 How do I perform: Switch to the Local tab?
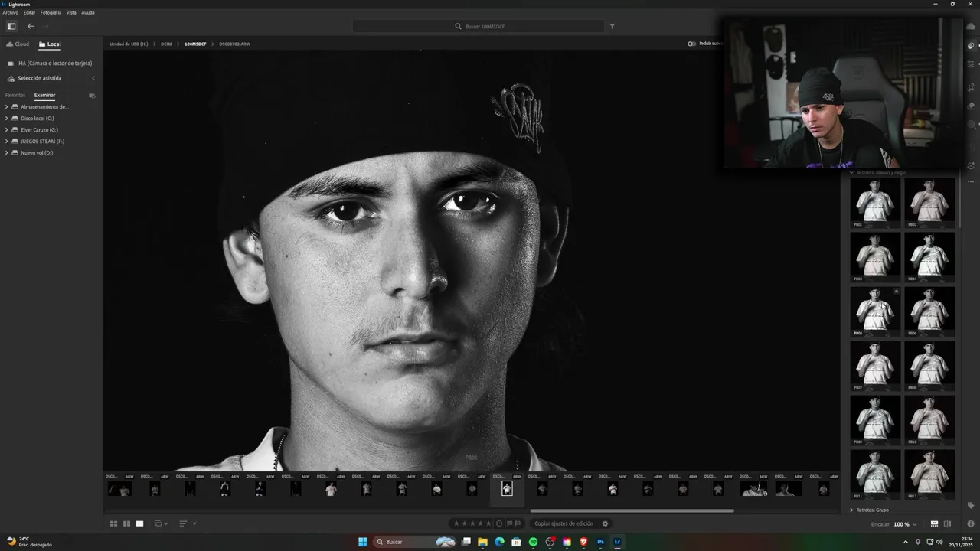pyautogui.click(x=50, y=44)
